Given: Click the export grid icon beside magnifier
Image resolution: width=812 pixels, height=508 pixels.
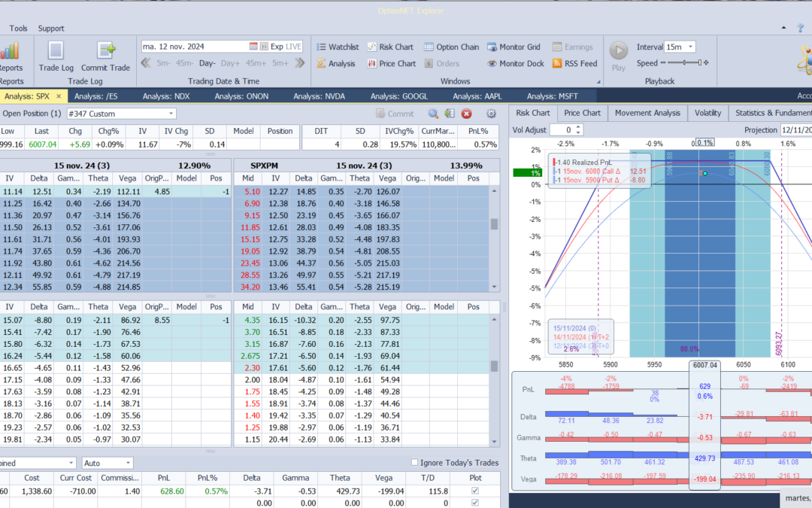Looking at the screenshot, I should [450, 114].
